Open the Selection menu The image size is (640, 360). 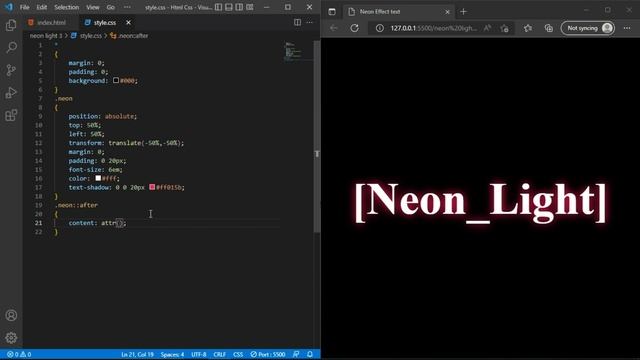click(67, 7)
